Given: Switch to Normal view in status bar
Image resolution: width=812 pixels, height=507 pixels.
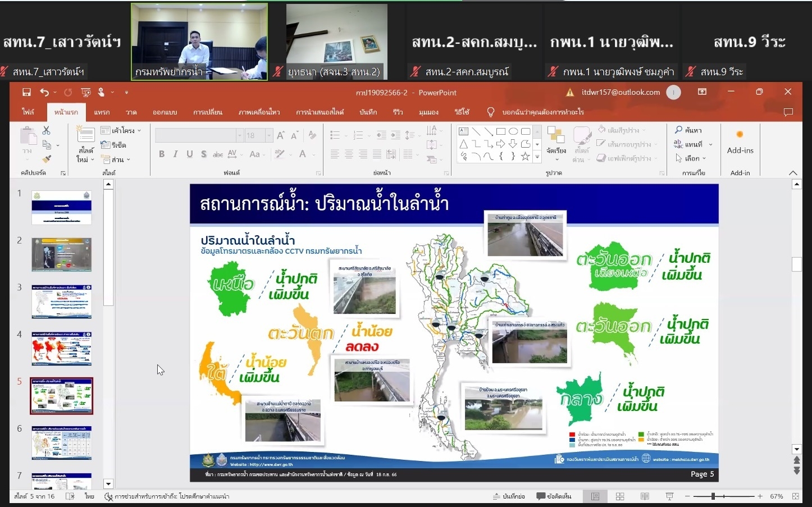Looking at the screenshot, I should point(595,496).
